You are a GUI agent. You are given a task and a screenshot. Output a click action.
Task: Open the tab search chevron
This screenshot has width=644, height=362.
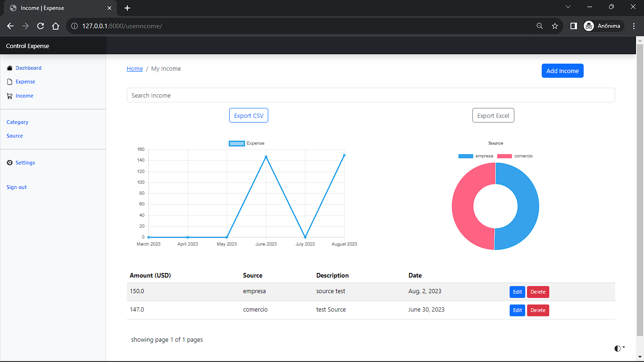[x=568, y=7]
